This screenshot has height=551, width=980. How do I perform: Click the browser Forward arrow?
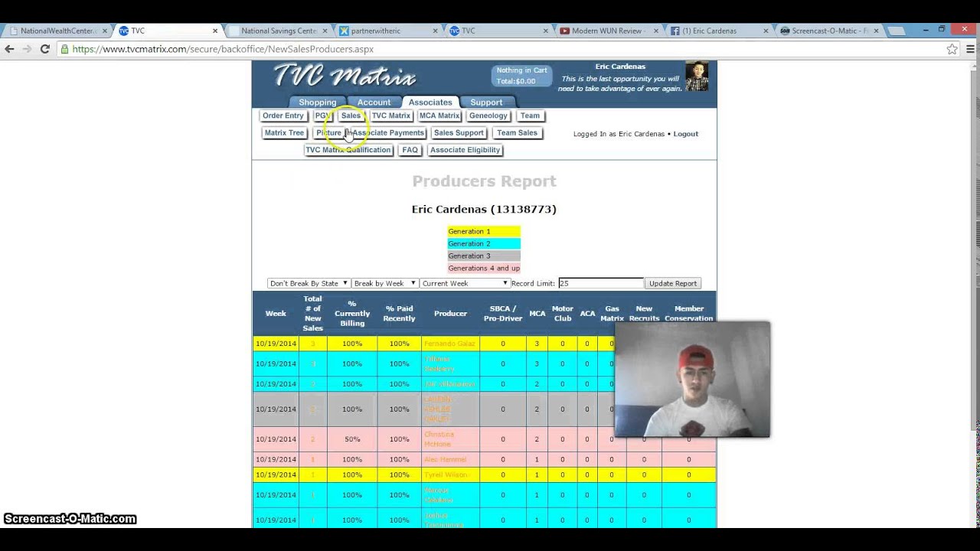pyautogui.click(x=27, y=49)
